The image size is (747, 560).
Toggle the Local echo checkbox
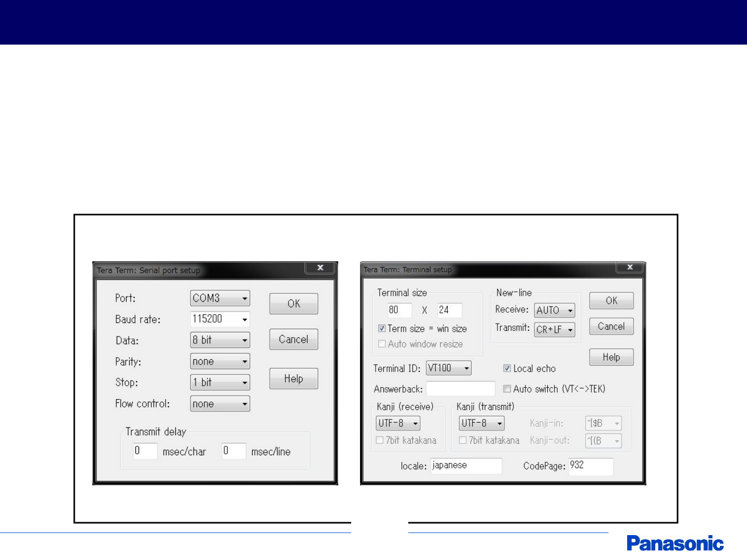click(507, 368)
